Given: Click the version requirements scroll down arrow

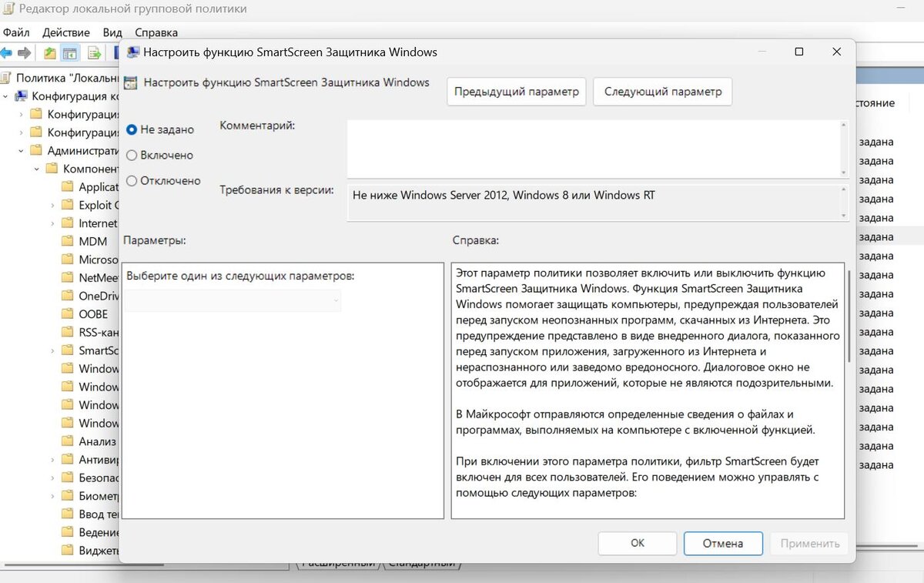Looking at the screenshot, I should pyautogui.click(x=844, y=215).
